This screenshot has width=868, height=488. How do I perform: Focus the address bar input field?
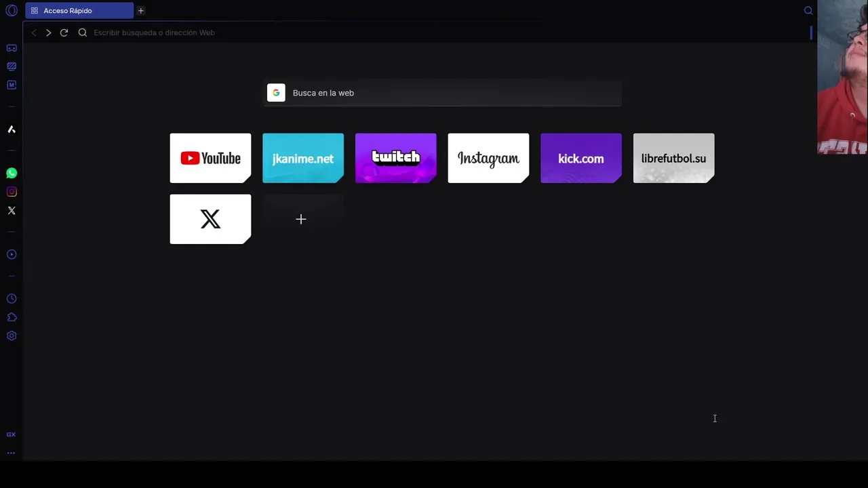448,33
